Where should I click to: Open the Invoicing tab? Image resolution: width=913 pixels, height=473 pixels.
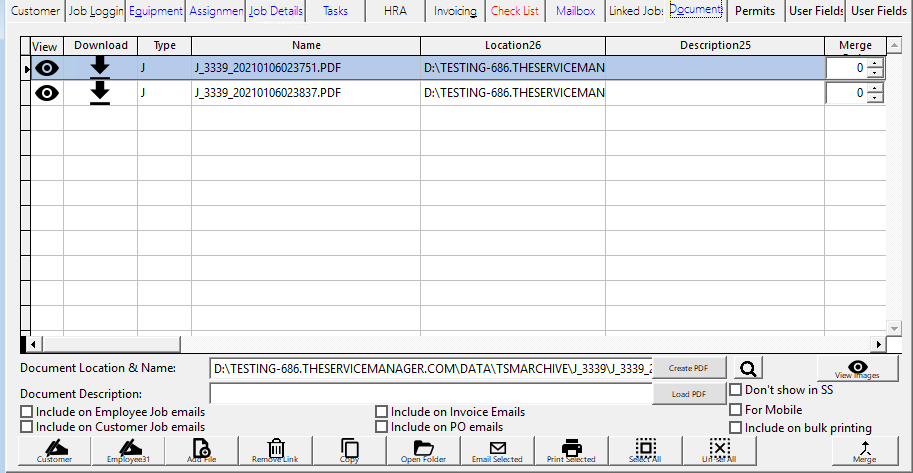tap(455, 11)
